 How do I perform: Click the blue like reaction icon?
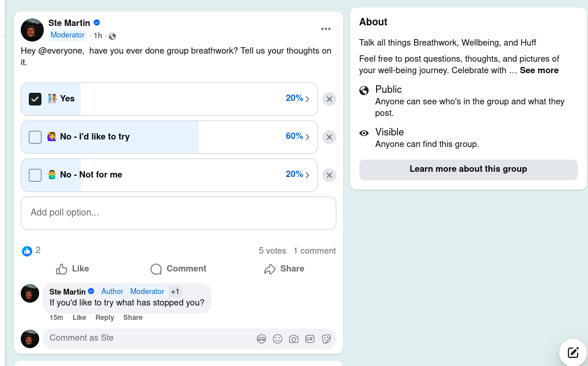pos(27,251)
